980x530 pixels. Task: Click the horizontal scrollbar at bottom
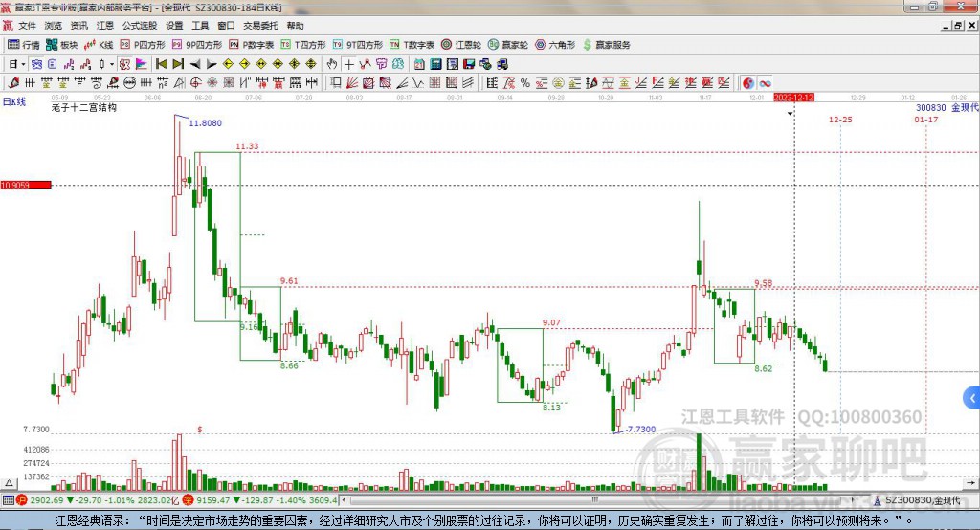tap(600, 500)
